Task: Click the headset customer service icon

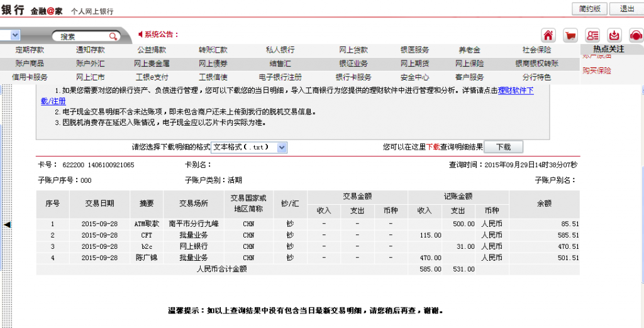Action: (x=636, y=35)
